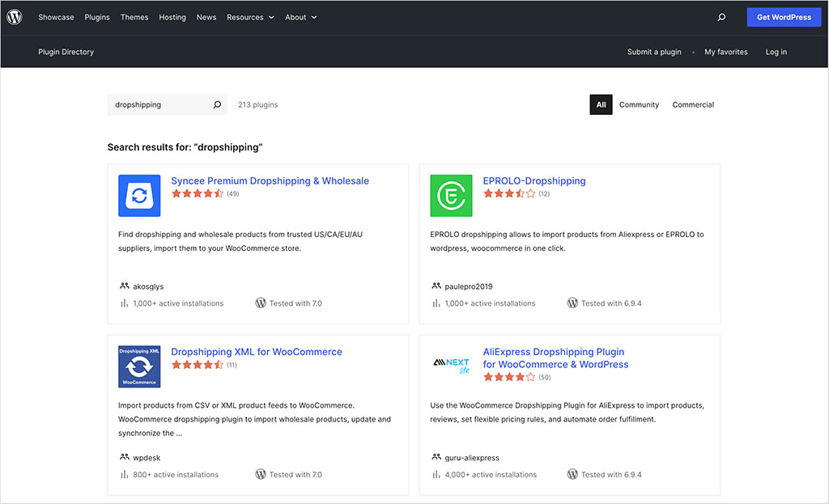Expand the Resources menu
The height and width of the screenshot is (504, 829).
click(251, 18)
